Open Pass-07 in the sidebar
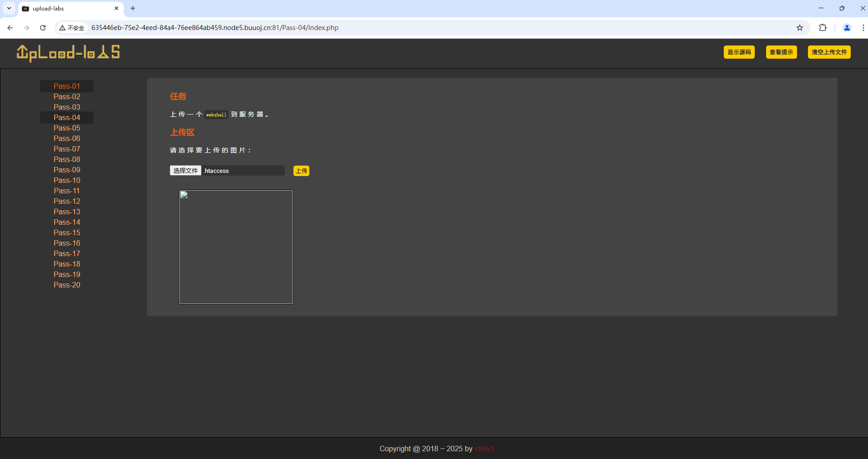Screen dimensions: 868x459 (x=67, y=149)
